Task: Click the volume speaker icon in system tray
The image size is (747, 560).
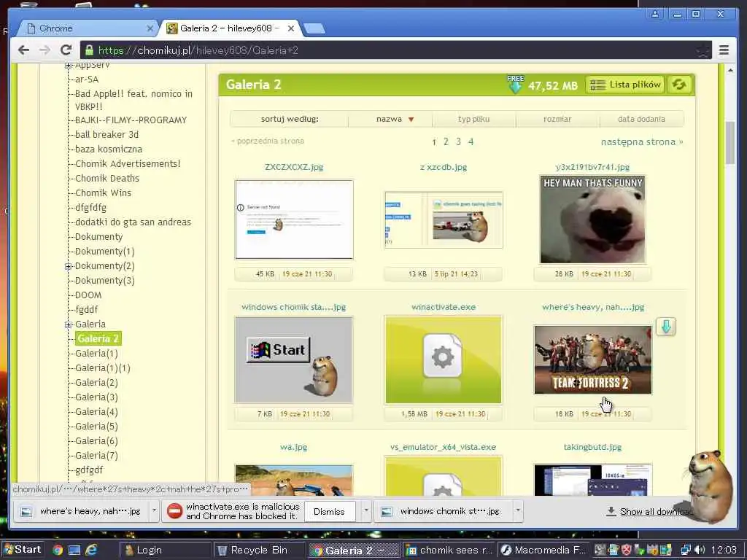Action: tap(700, 550)
